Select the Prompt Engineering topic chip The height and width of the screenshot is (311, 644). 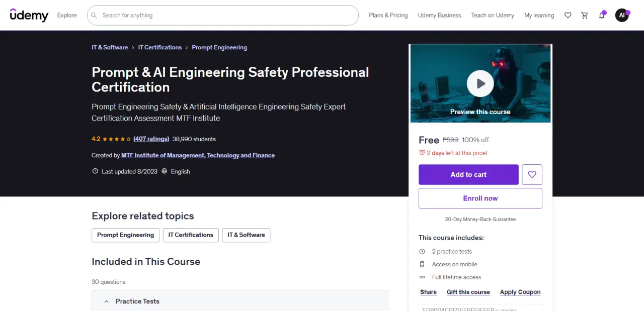(x=125, y=235)
